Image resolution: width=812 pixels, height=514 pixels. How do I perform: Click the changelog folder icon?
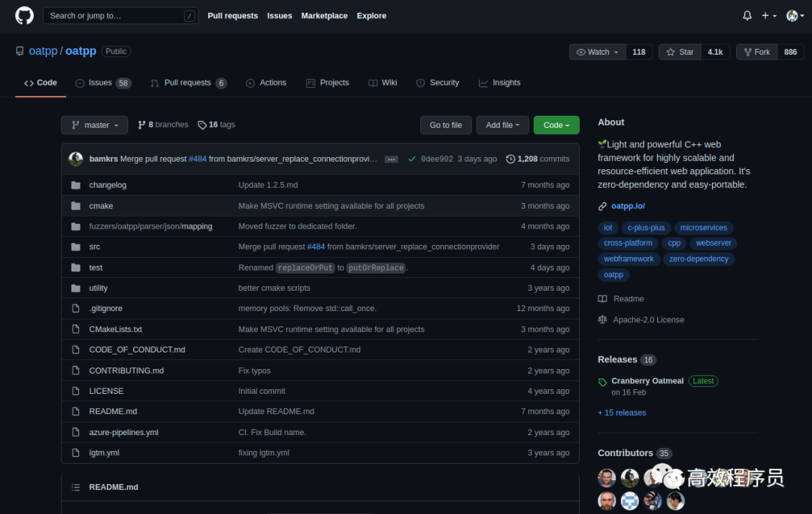[76, 185]
